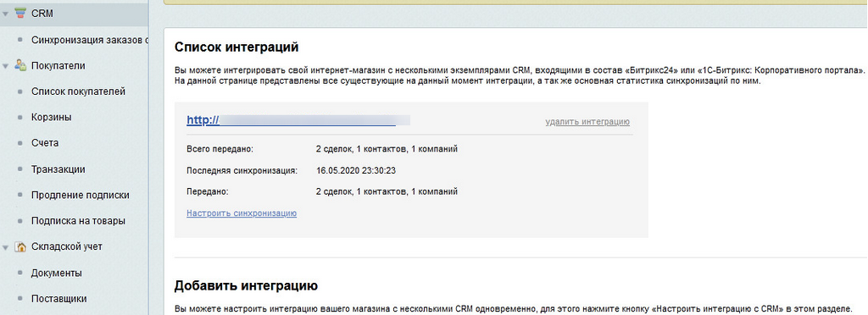Collapse the Покупатели section arrow

(x=5, y=66)
